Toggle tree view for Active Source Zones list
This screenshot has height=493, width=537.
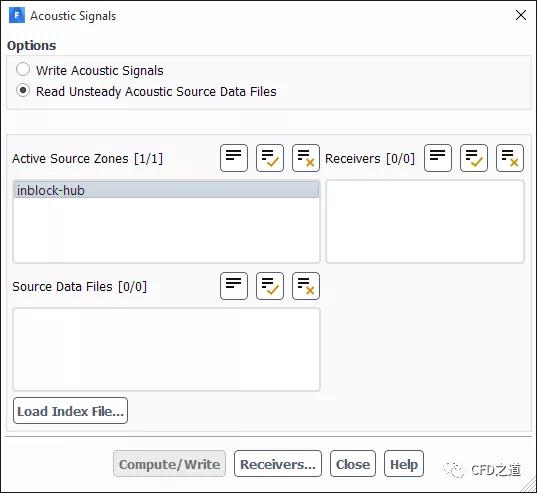click(234, 158)
